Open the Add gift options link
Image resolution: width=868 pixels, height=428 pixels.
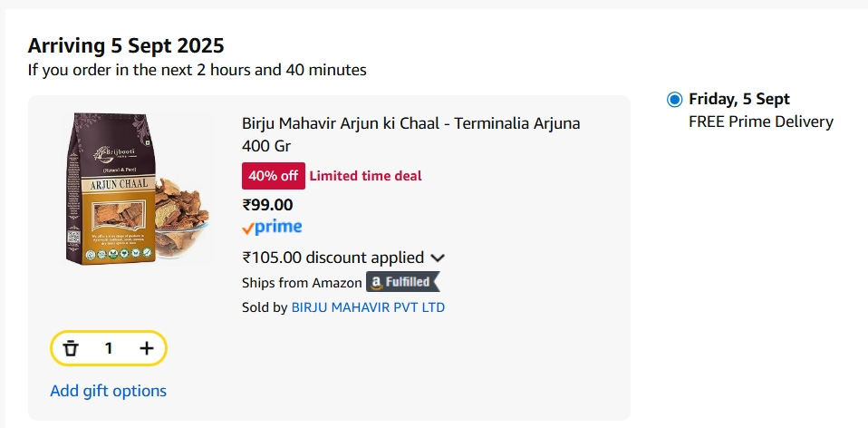pos(108,391)
